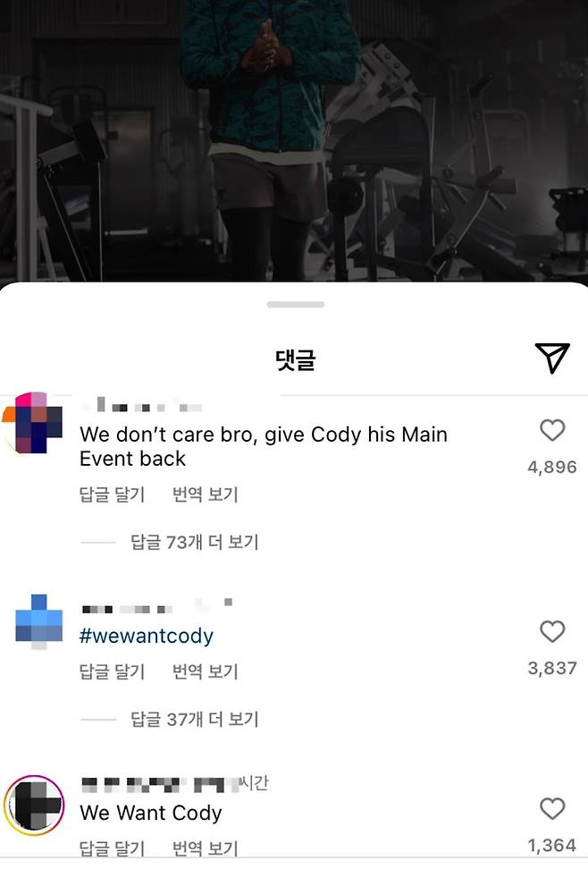Like the 'give Cody his Main Event back' comment
This screenshot has height=869, width=588.
pyautogui.click(x=552, y=430)
